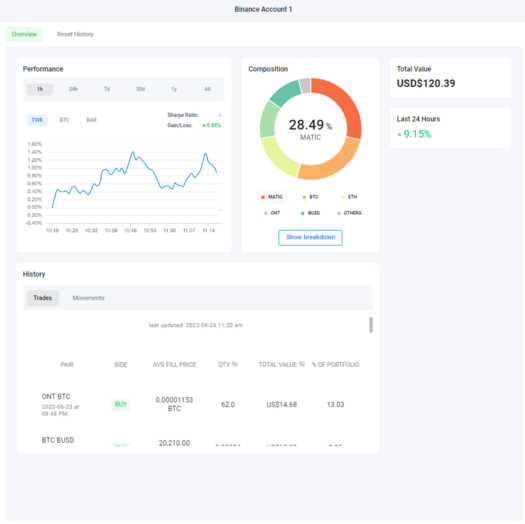The height and width of the screenshot is (524, 525).
Task: Click the USD$120.39 total value
Action: coord(426,83)
